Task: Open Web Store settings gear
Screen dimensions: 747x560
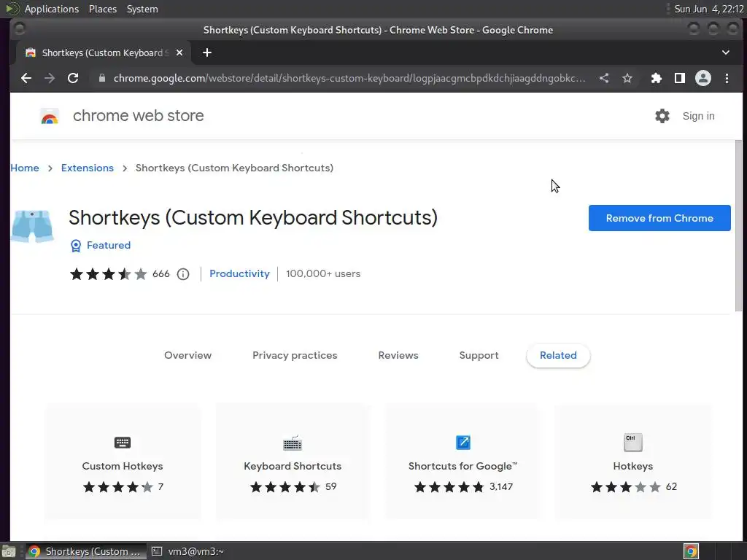Action: [662, 116]
